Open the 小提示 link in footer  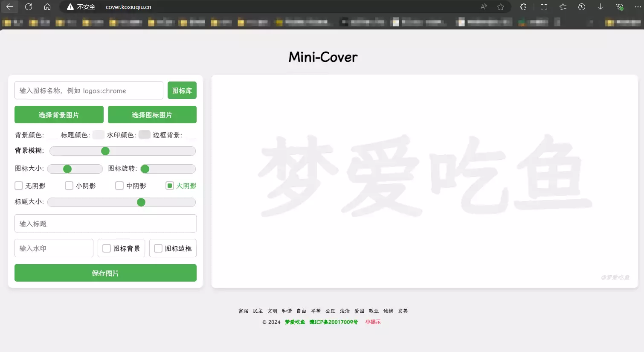(373, 322)
